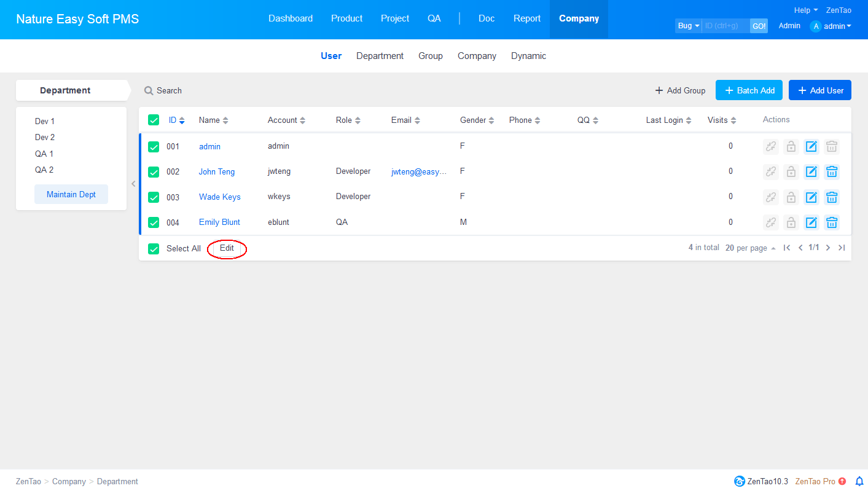
Task: Open the notification bell icon
Action: click(x=859, y=481)
